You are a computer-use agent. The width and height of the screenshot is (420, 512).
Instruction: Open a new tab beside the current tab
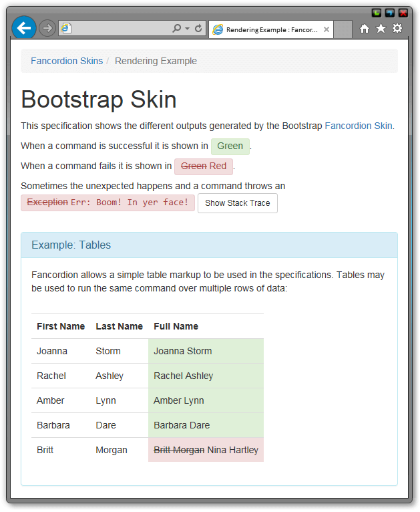pos(343,29)
